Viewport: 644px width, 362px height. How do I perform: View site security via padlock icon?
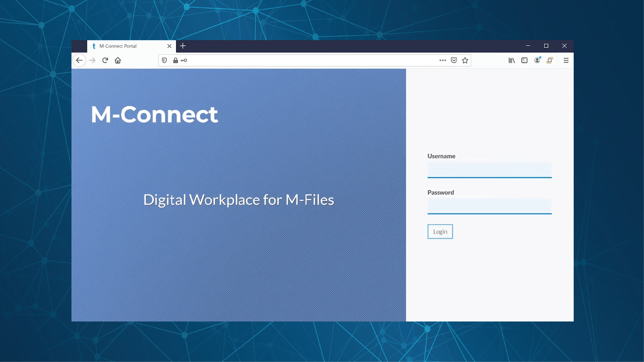click(x=175, y=60)
